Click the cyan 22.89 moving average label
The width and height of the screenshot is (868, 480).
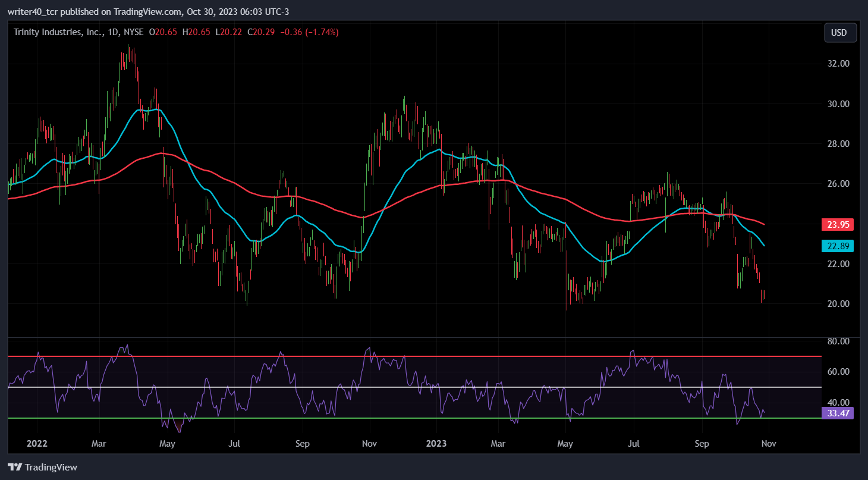837,246
